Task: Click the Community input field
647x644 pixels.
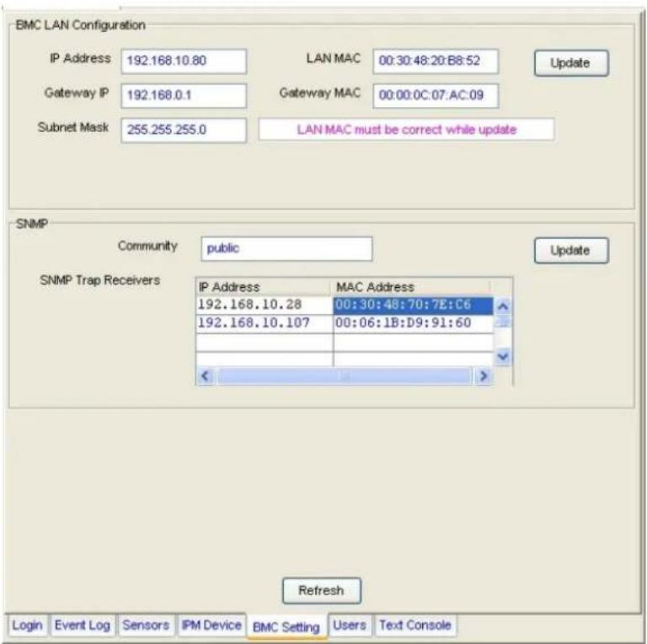Action: (286, 248)
